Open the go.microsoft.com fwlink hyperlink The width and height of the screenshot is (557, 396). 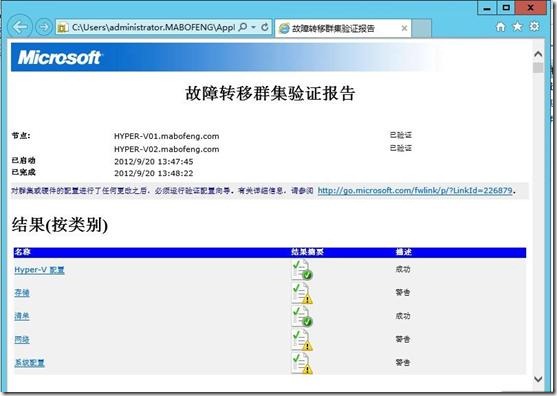(415, 191)
